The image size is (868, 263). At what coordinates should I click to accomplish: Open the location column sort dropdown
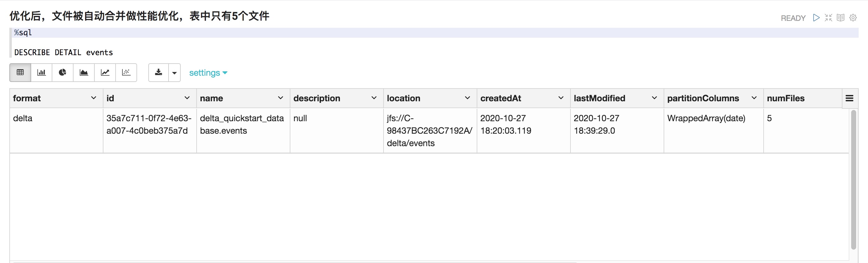point(468,98)
